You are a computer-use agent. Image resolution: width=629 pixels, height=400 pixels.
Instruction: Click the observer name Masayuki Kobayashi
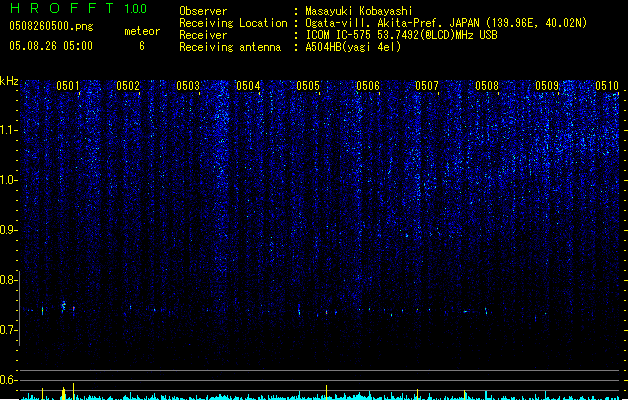coord(359,11)
